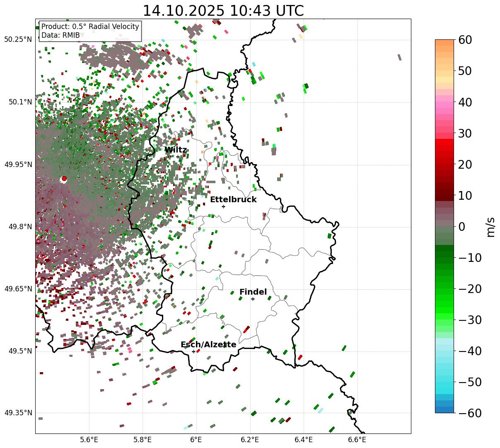Click the Ettelbruck city label
The height and width of the screenshot is (448, 500).
233,200
